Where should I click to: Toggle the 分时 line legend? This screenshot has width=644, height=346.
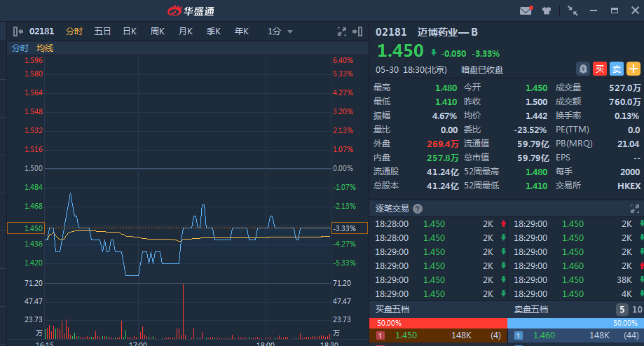tap(20, 48)
